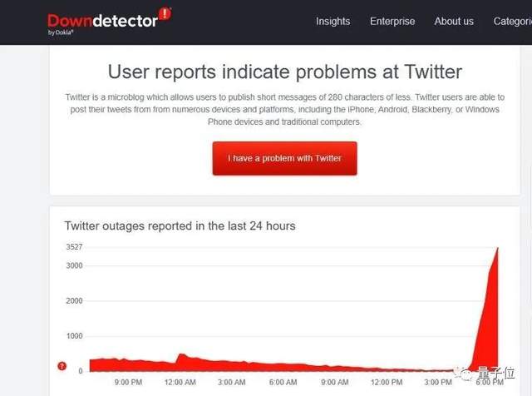Click the "User reports indicate problems" heading
Screen dimensions: 532x396
click(285, 72)
